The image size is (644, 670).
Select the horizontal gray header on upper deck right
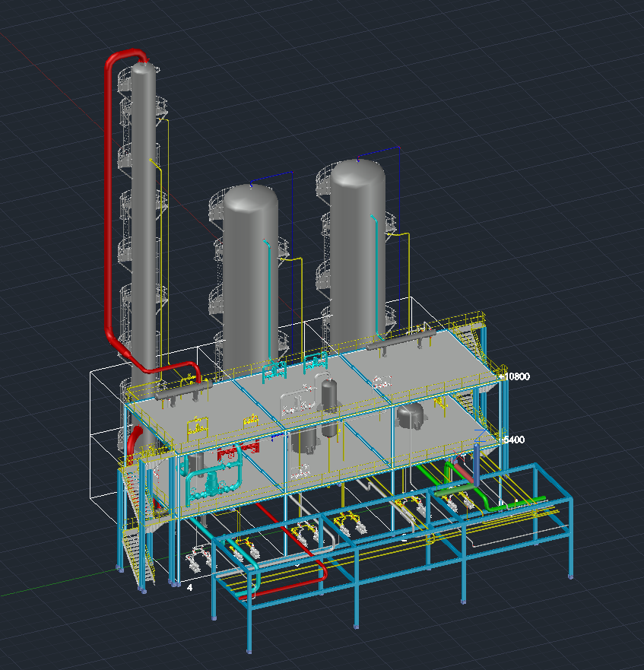401,341
